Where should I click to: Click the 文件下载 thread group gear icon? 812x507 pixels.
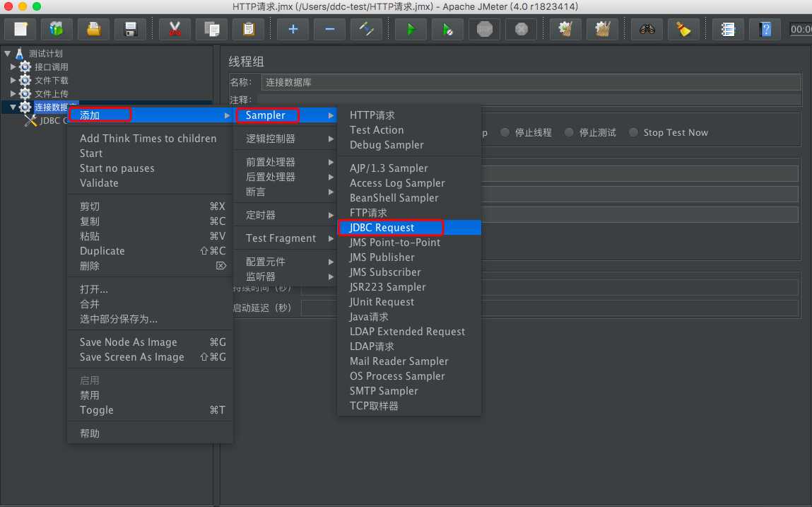click(25, 81)
